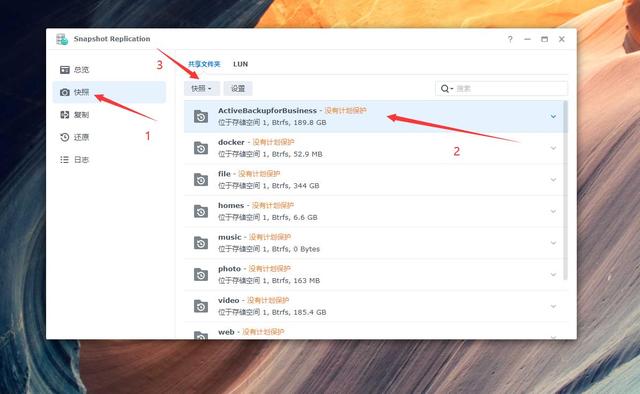This screenshot has width=640, height=394.
Task: Click the video shared folder icon
Action: coord(201,306)
